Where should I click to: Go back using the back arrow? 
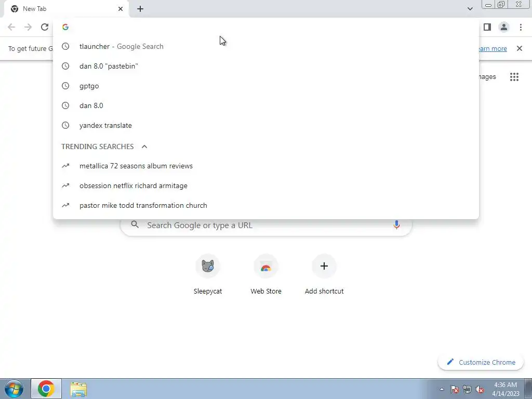click(x=11, y=27)
